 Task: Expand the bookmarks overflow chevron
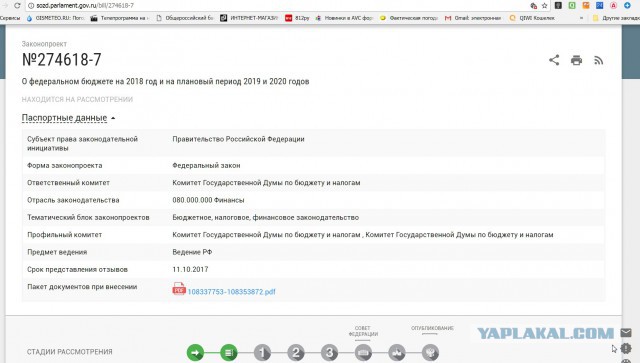582,18
